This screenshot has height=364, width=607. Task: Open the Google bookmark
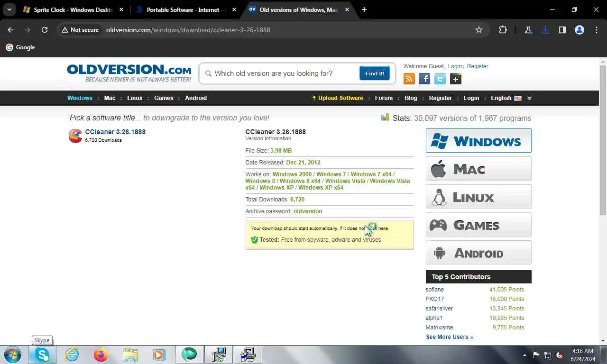coord(20,47)
